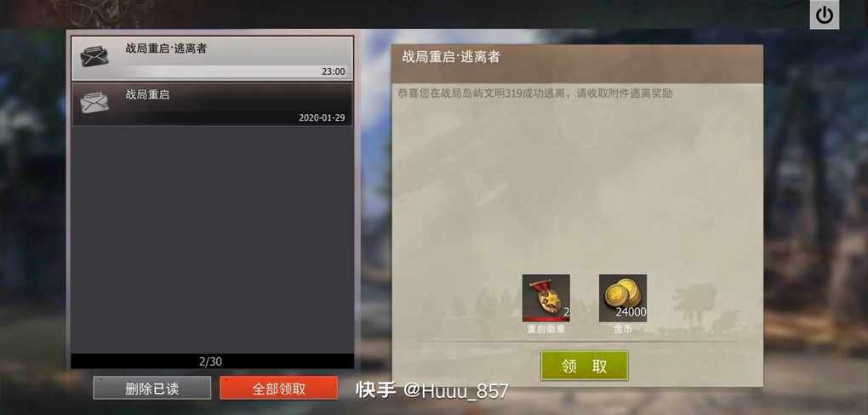Open the 战局重启 mail dated 2020-01-29
868x415 pixels.
pos(213,105)
